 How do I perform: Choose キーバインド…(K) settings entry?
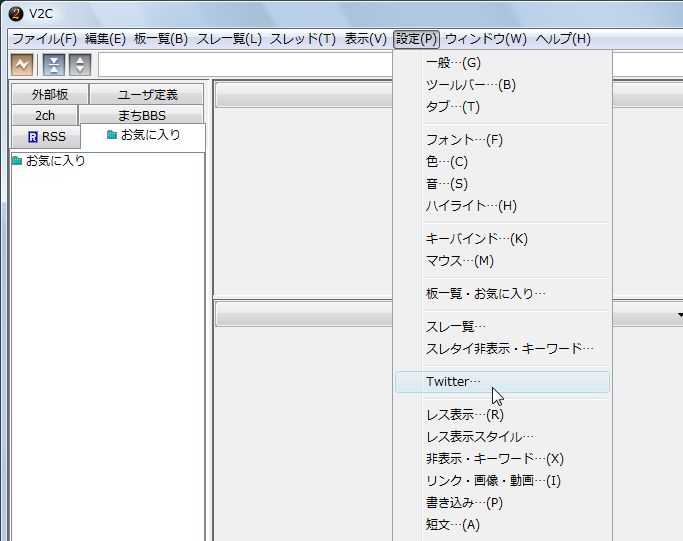click(x=502, y=239)
